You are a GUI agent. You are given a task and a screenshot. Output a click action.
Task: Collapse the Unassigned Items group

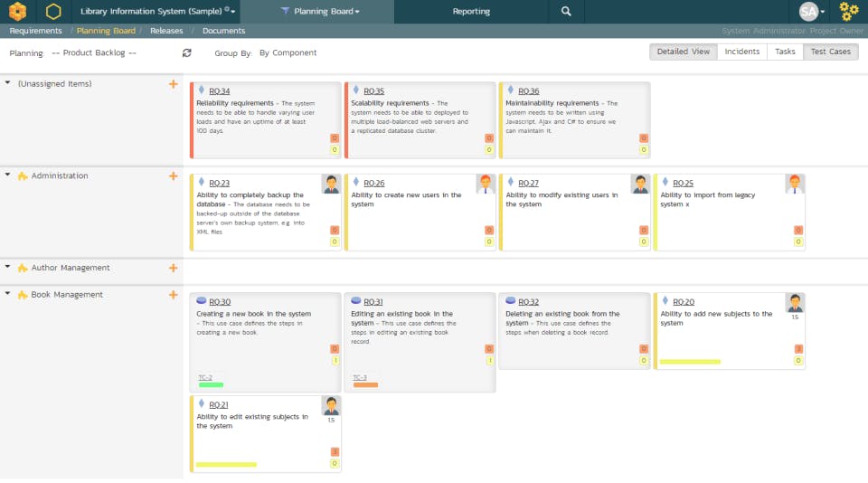point(8,83)
